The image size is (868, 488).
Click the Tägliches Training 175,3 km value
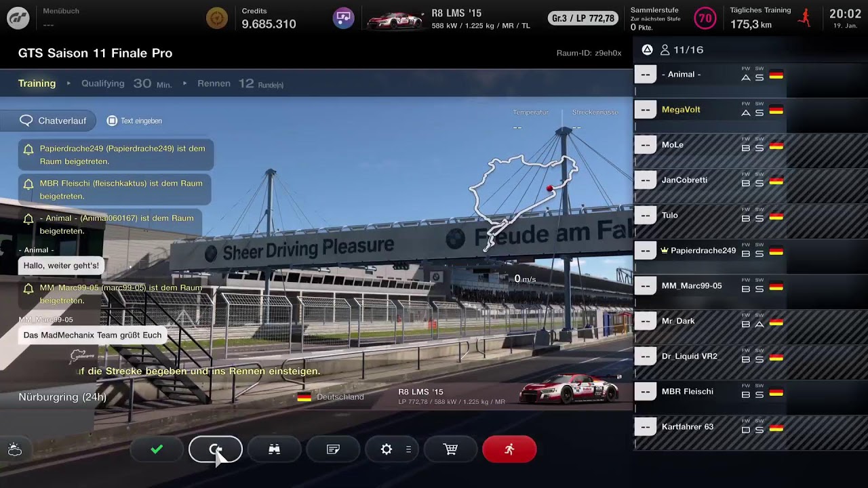point(751,25)
